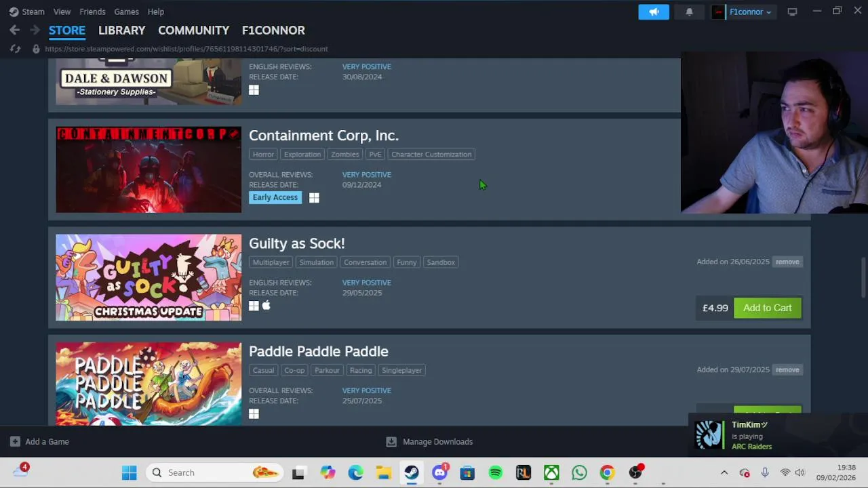The width and height of the screenshot is (868, 488).
Task: Go back with the left arrow
Action: click(14, 30)
